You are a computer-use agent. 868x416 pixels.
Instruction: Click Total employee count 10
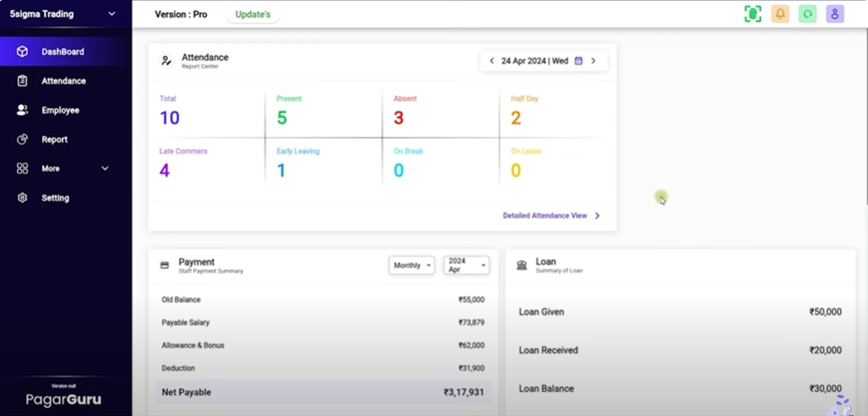[169, 118]
